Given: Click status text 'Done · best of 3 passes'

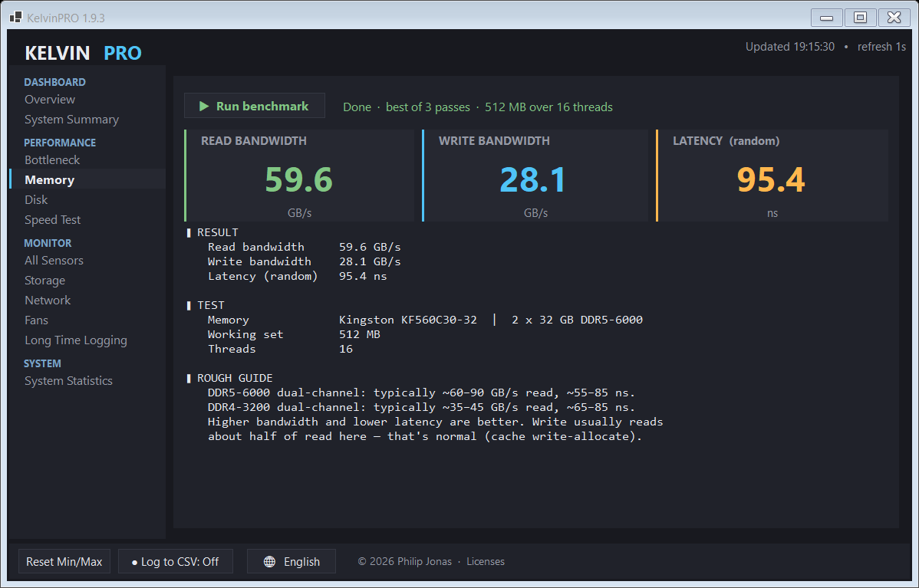Looking at the screenshot, I should click(x=406, y=107).
